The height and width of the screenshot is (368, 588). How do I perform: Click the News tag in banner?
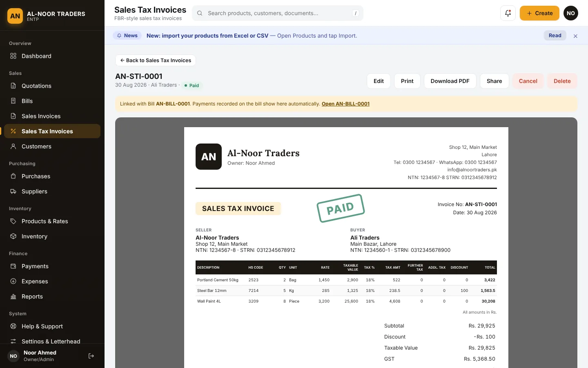(127, 36)
